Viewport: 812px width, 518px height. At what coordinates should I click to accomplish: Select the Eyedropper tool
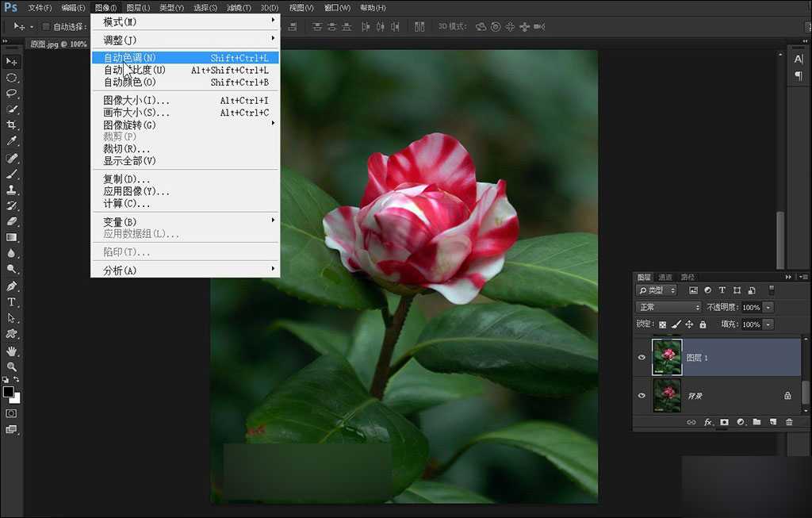[x=12, y=141]
